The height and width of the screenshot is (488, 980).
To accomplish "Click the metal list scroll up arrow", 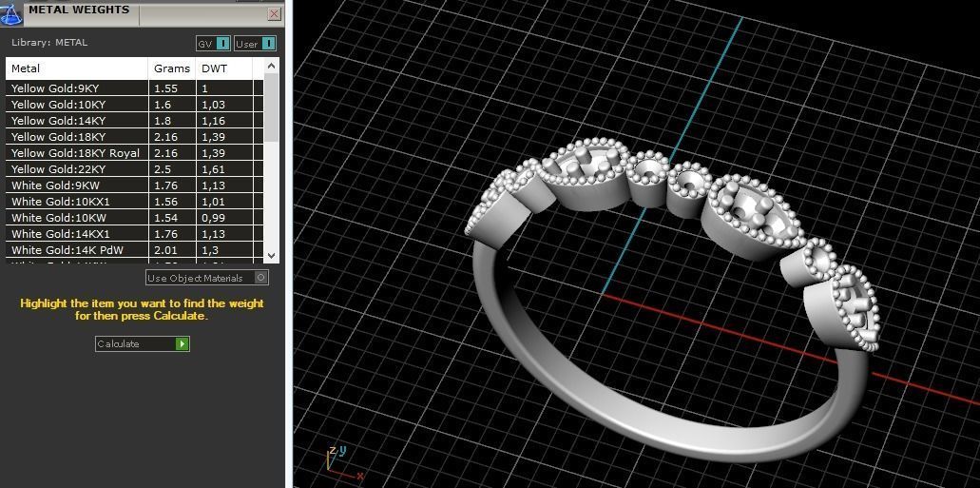I will pyautogui.click(x=271, y=66).
